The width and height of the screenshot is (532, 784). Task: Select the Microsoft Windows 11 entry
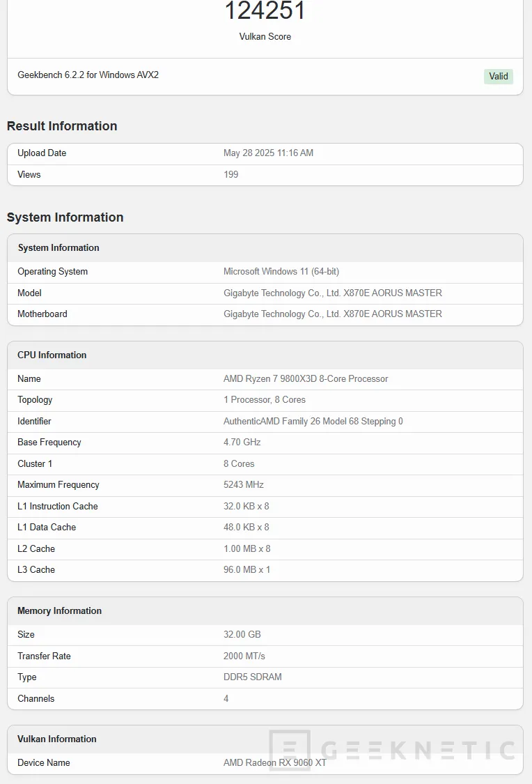[280, 271]
